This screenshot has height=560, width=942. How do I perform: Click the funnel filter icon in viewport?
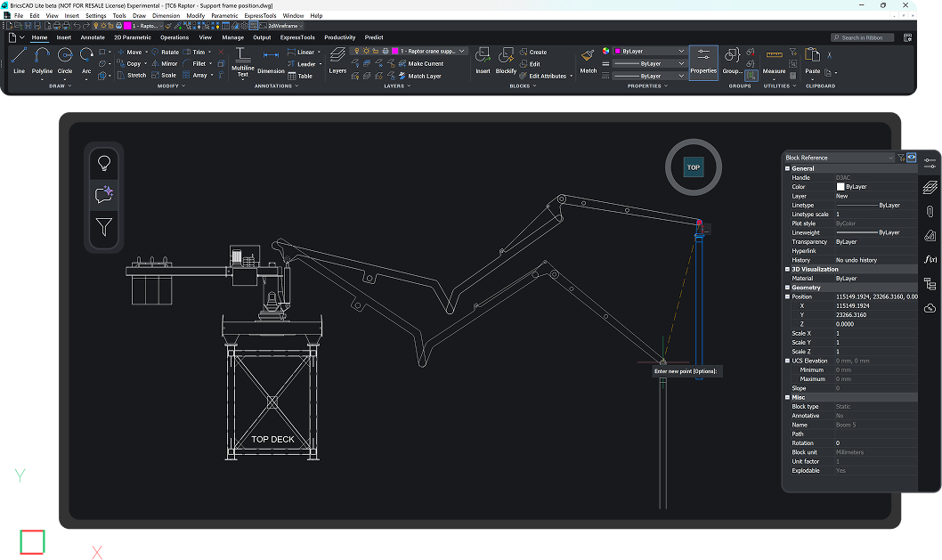104,226
